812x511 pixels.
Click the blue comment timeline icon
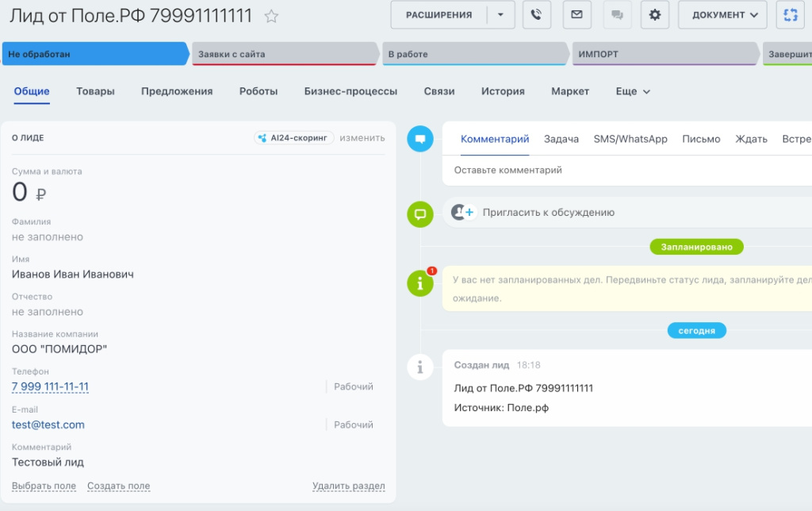point(419,139)
